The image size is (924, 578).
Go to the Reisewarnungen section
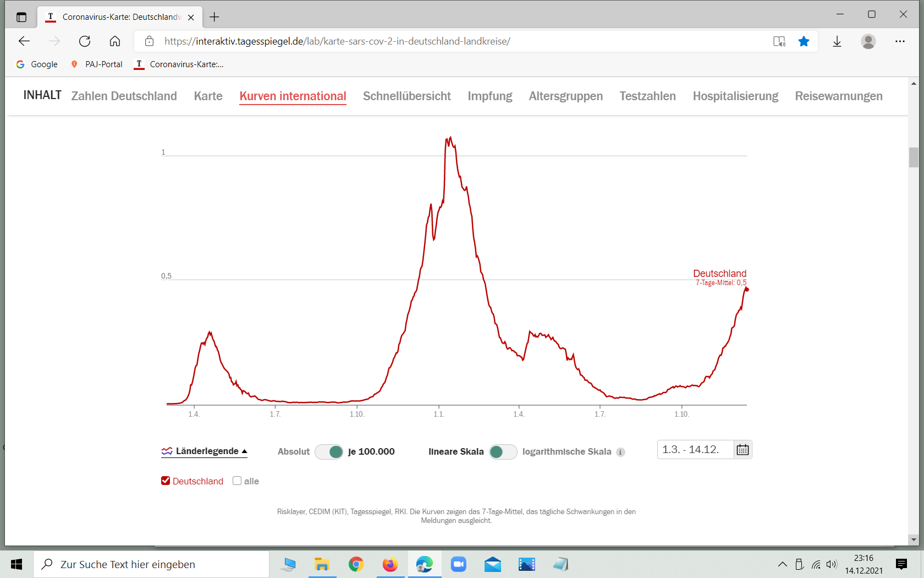[x=839, y=96]
